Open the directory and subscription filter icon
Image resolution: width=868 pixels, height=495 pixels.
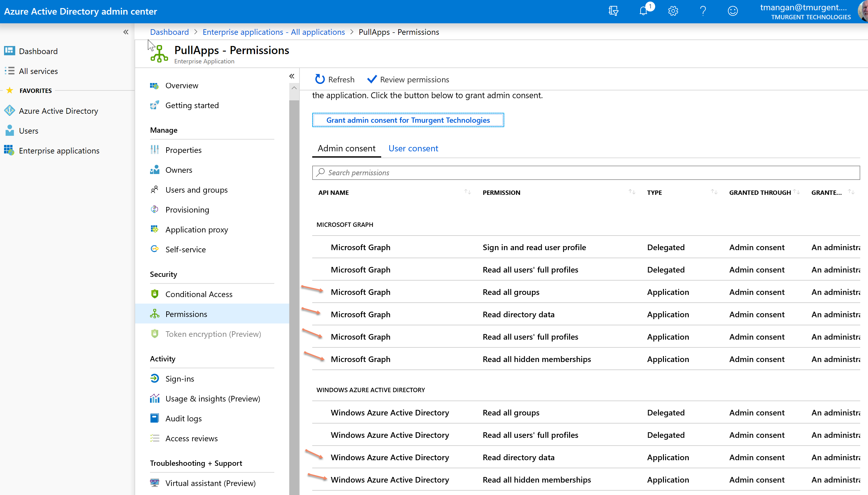[614, 11]
